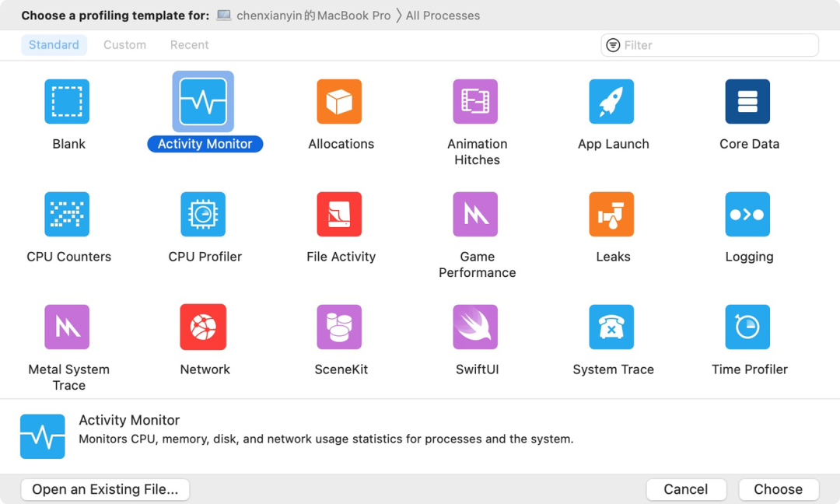Click the File Activity label
Image resolution: width=840 pixels, height=504 pixels.
pos(341,257)
